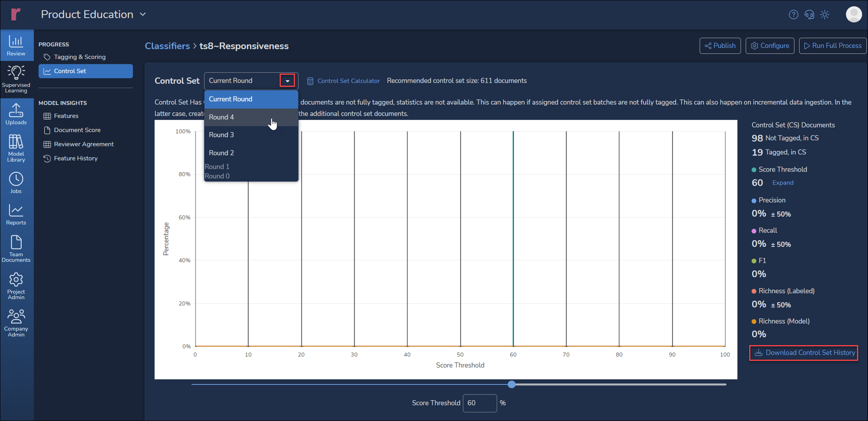
Task: Choose Round 2 in the round list
Action: tap(222, 153)
